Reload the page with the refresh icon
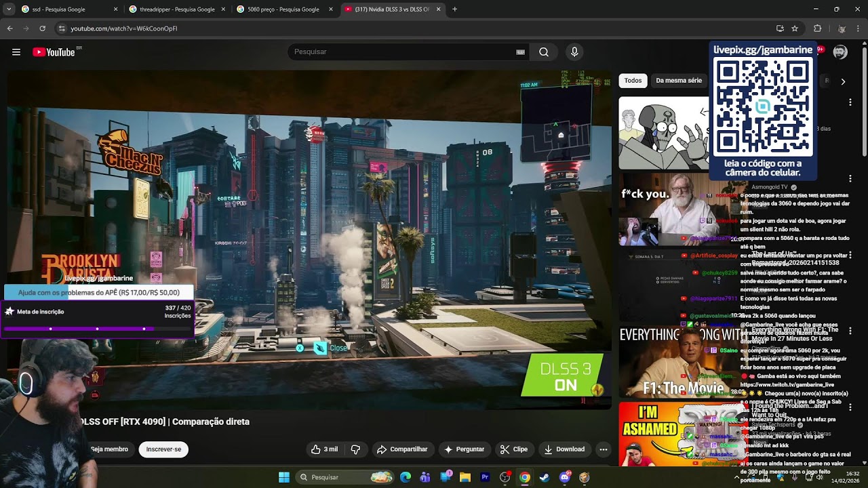 pyautogui.click(x=42, y=28)
